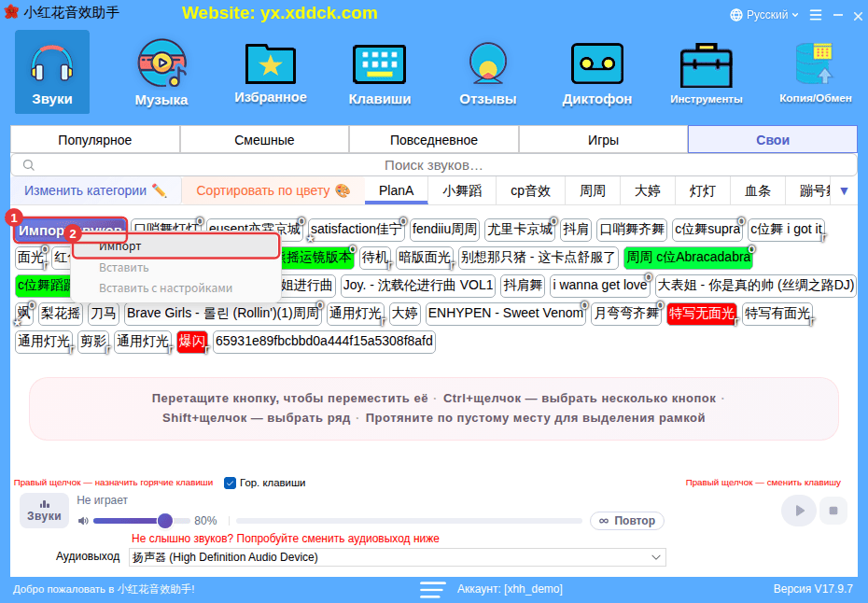Viewport: 868px width, 603px height.
Task: Open the Инструменты toolbox
Action: click(707, 72)
